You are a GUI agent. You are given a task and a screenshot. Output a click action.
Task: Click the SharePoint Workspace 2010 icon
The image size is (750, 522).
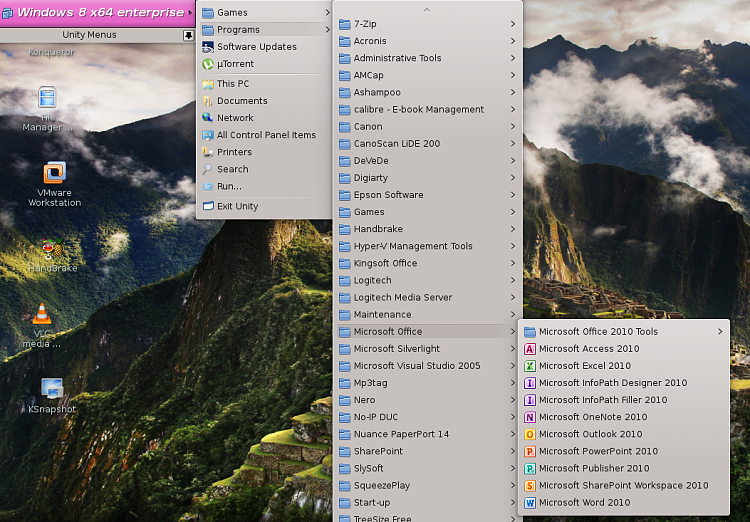pyautogui.click(x=529, y=486)
